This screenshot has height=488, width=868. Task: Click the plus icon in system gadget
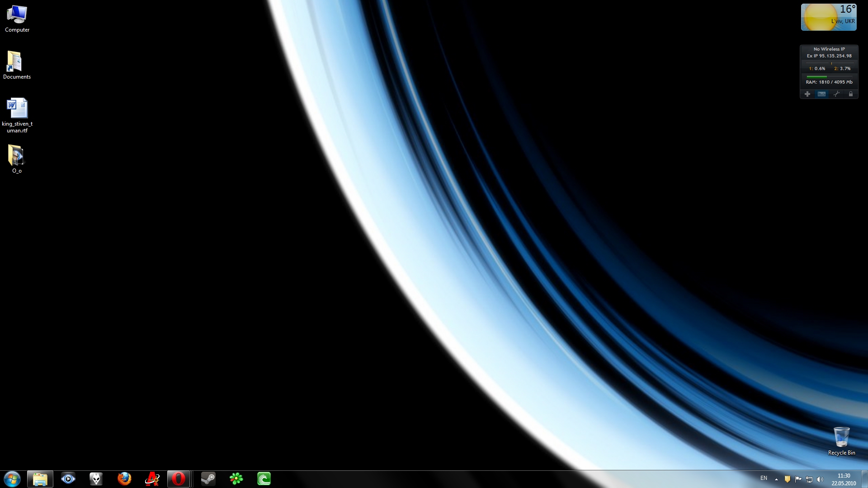pyautogui.click(x=807, y=94)
